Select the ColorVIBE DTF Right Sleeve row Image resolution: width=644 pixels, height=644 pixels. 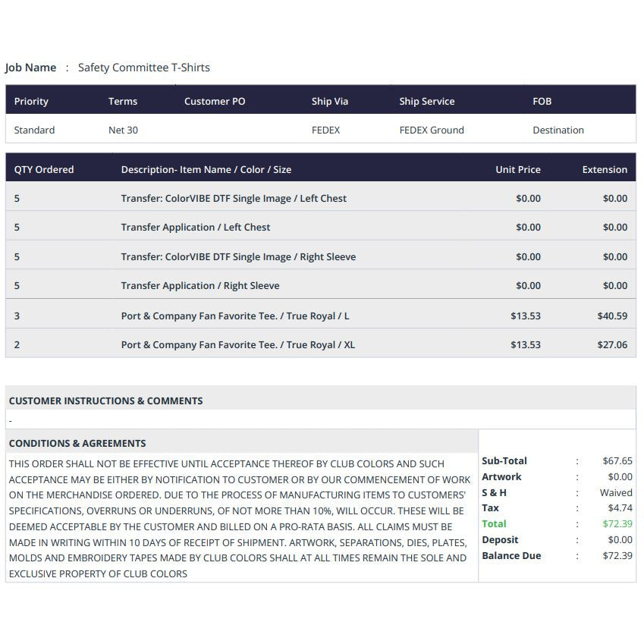click(321, 256)
